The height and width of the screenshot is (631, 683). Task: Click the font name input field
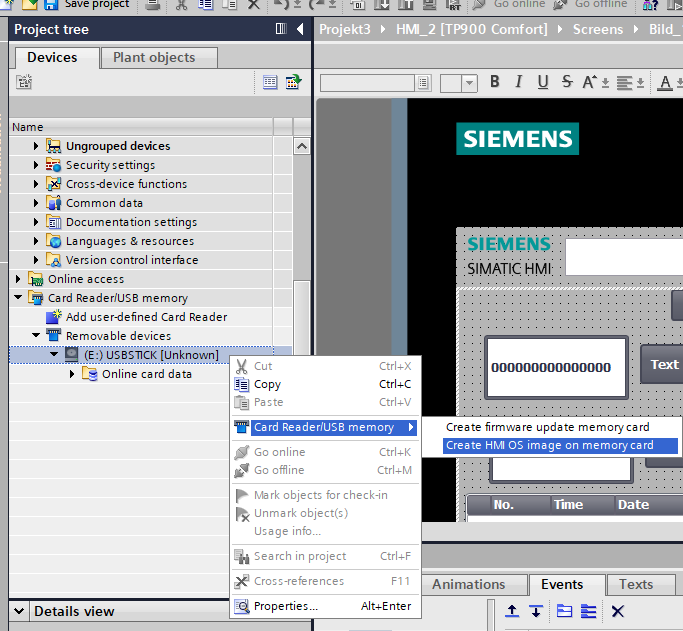pyautogui.click(x=367, y=83)
